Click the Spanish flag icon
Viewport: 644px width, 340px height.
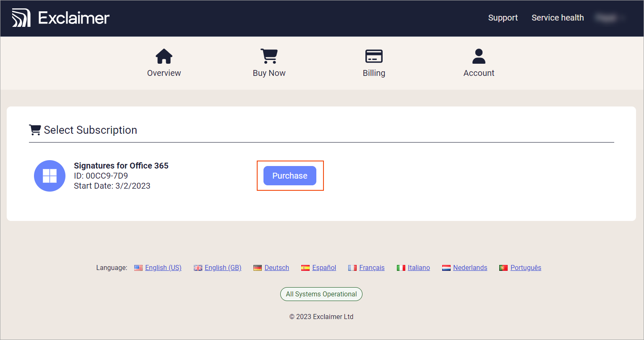pos(305,267)
